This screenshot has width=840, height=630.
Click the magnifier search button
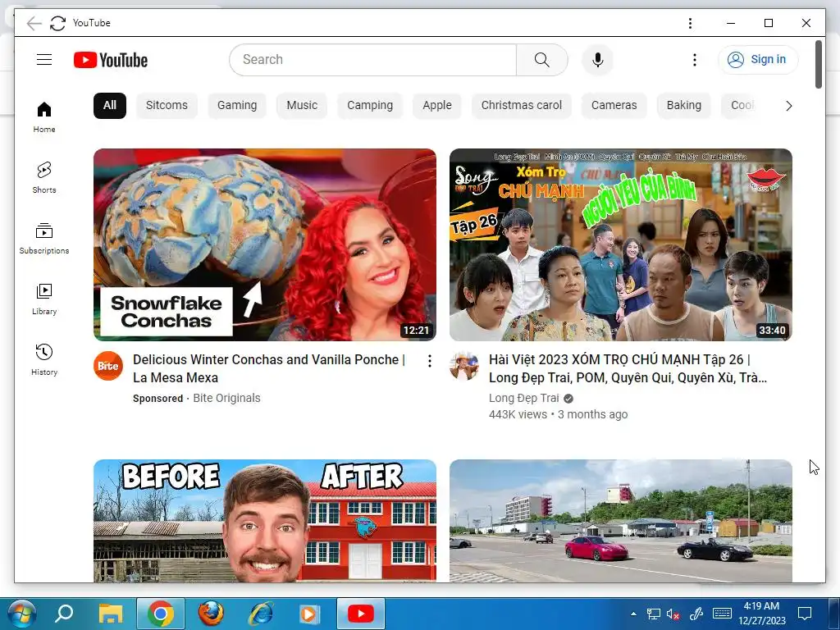point(541,59)
